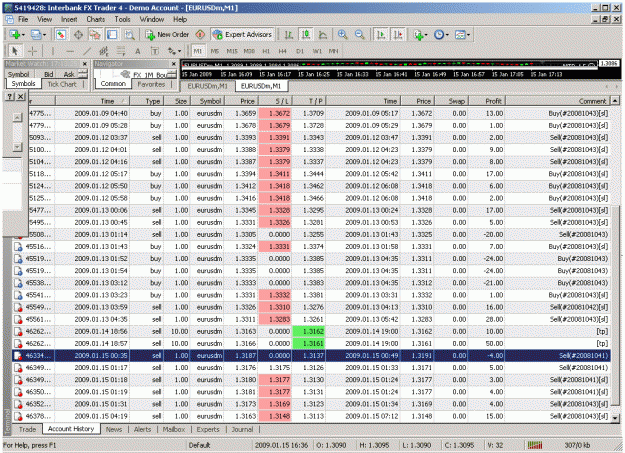Click the Expert Advisors button
This screenshot has height=453, width=625.
(x=243, y=35)
